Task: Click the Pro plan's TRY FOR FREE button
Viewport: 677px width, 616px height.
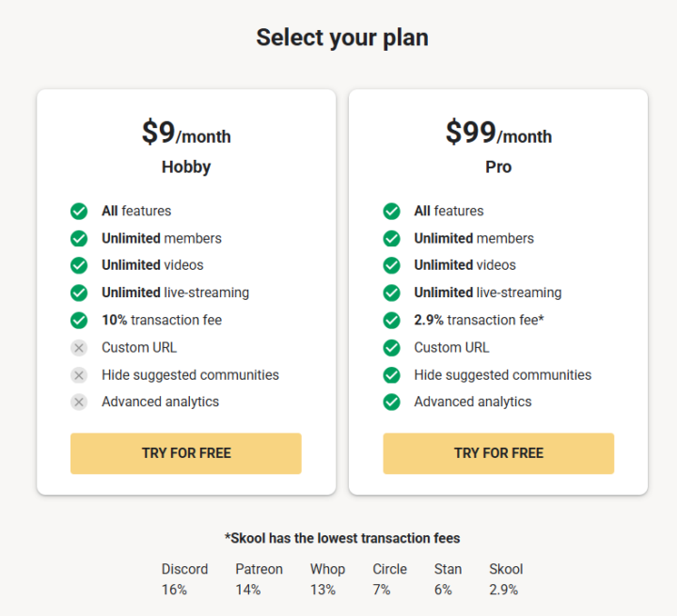Action: 498,453
